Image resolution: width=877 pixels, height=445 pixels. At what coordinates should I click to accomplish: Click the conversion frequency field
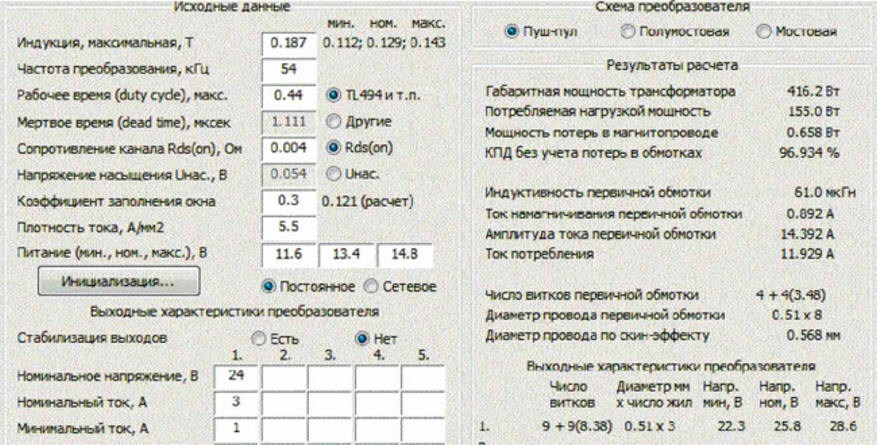click(287, 69)
